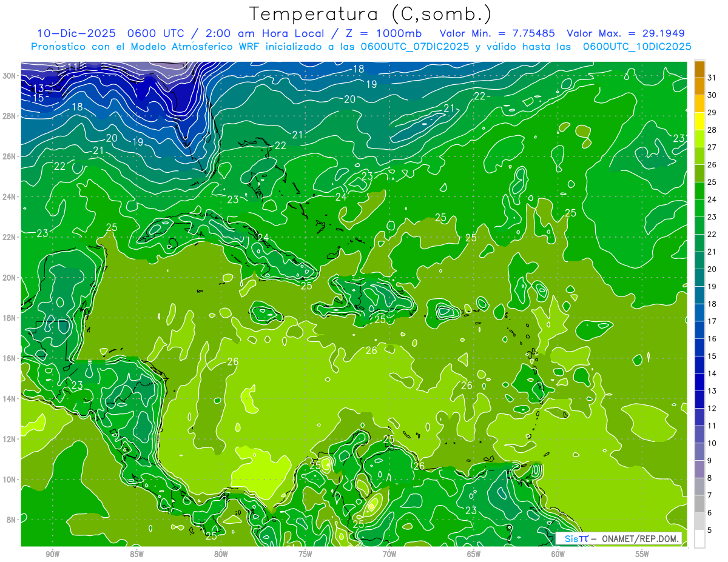Click the "22N" latitude axis label

(9, 237)
